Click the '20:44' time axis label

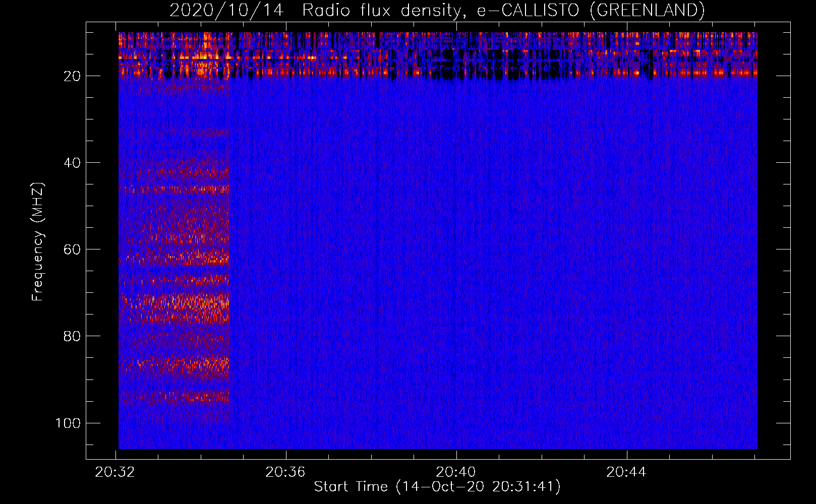[x=626, y=472]
